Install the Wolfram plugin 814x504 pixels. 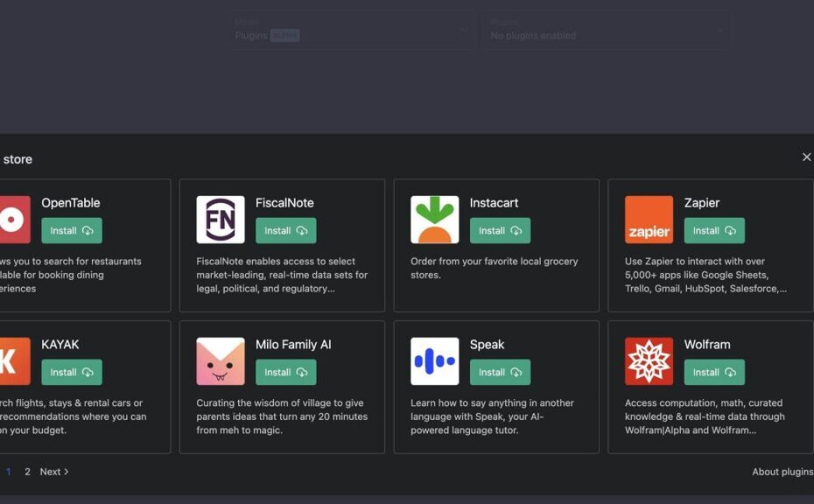(x=714, y=372)
